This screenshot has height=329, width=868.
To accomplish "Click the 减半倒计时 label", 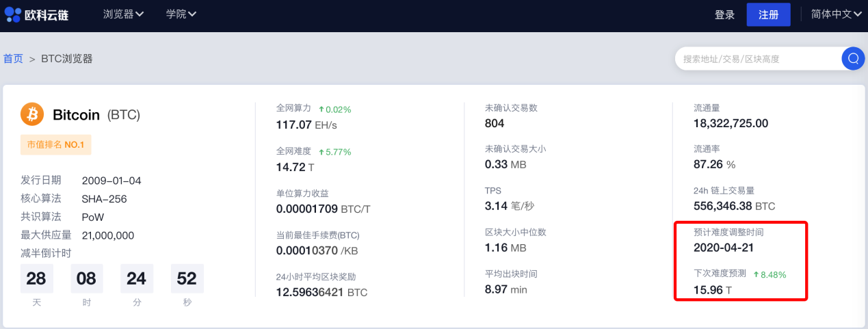I will click(46, 253).
